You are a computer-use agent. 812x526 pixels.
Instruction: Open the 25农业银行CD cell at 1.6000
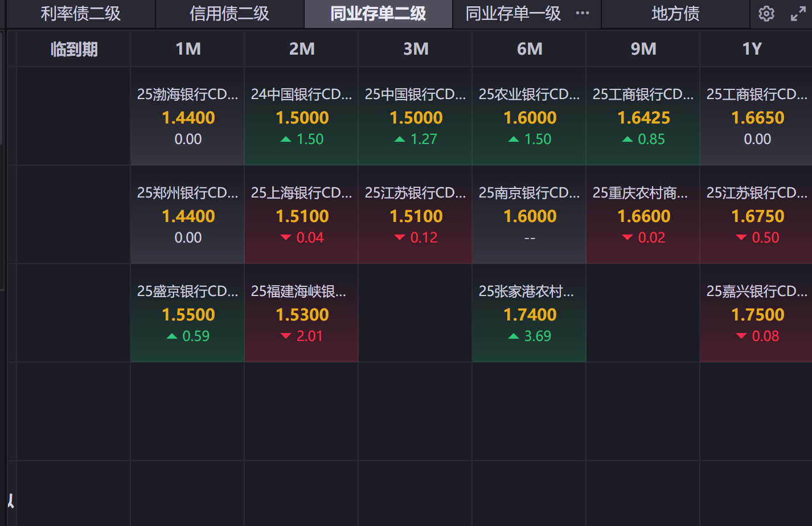point(530,117)
